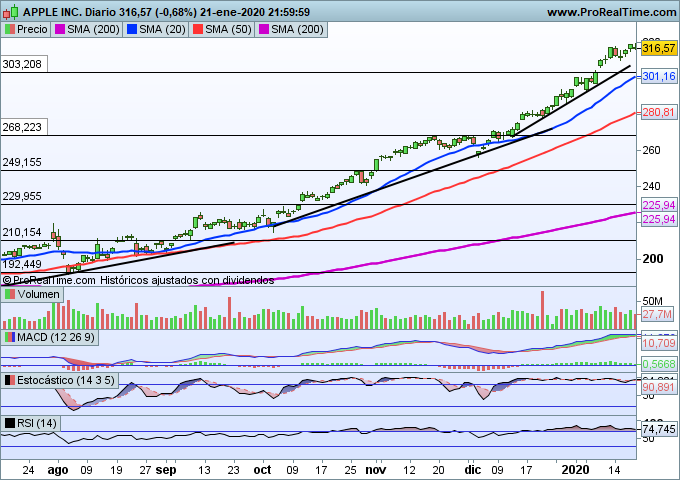Click the 249,155 level label
Viewport: 680px width, 480px height.
coord(22,163)
